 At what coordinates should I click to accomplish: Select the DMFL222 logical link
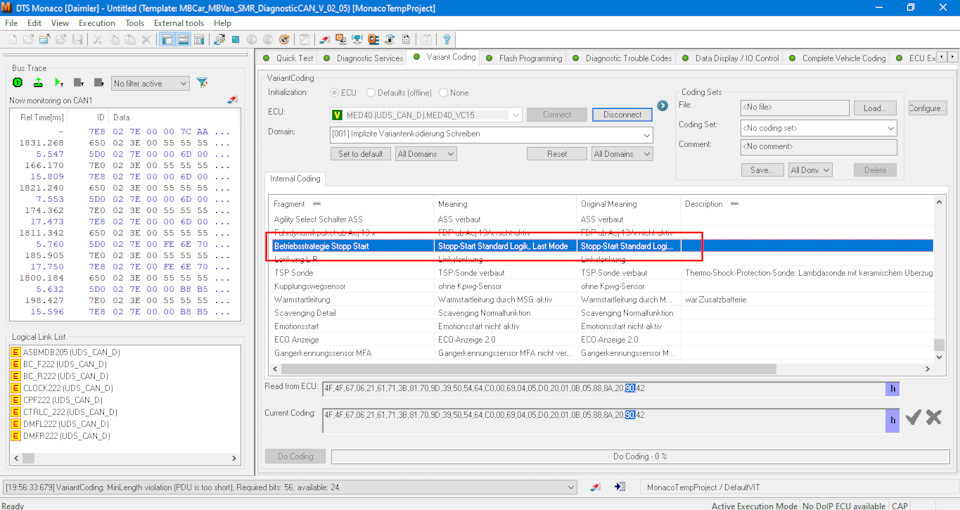click(66, 424)
